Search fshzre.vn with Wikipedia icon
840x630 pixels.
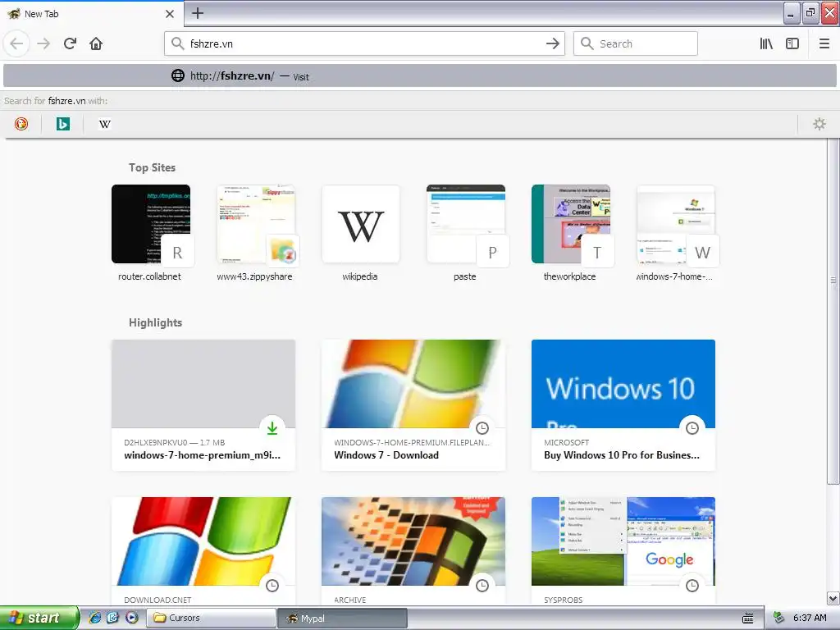[x=104, y=124]
